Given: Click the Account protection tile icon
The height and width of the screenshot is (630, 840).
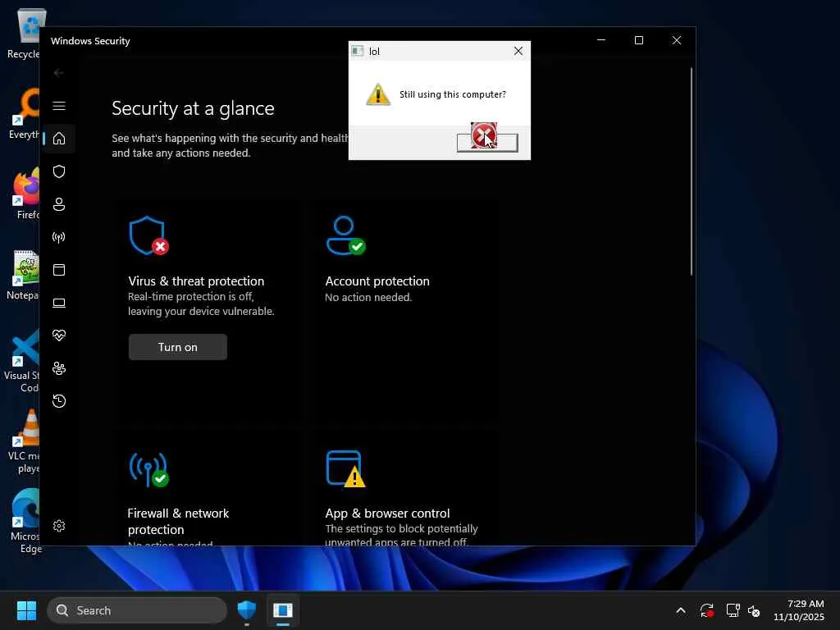Looking at the screenshot, I should (345, 235).
